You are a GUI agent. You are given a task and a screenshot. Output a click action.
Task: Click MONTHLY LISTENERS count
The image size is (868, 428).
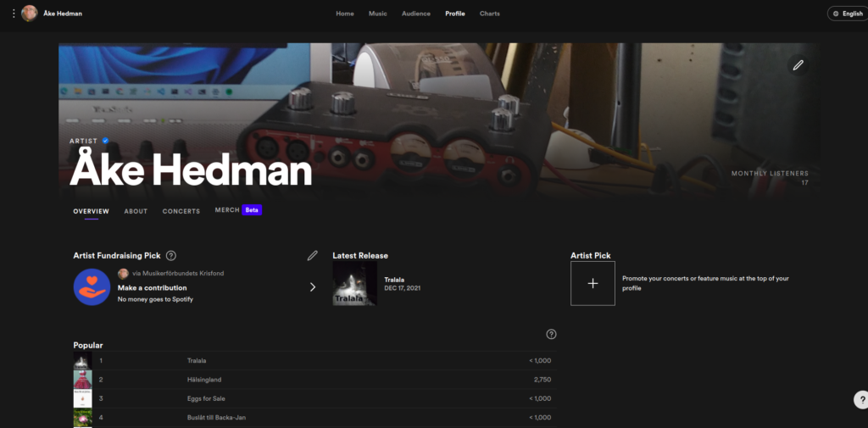click(x=804, y=182)
